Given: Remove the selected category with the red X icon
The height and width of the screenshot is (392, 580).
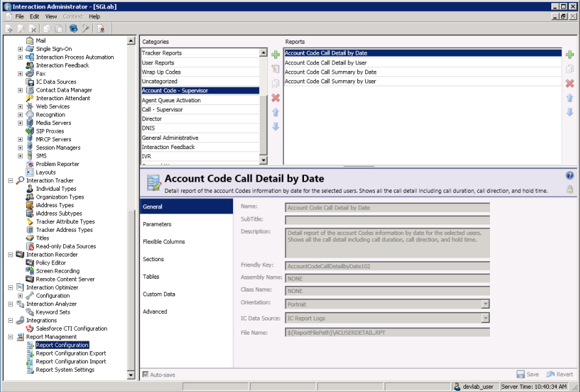Looking at the screenshot, I should coord(275,98).
